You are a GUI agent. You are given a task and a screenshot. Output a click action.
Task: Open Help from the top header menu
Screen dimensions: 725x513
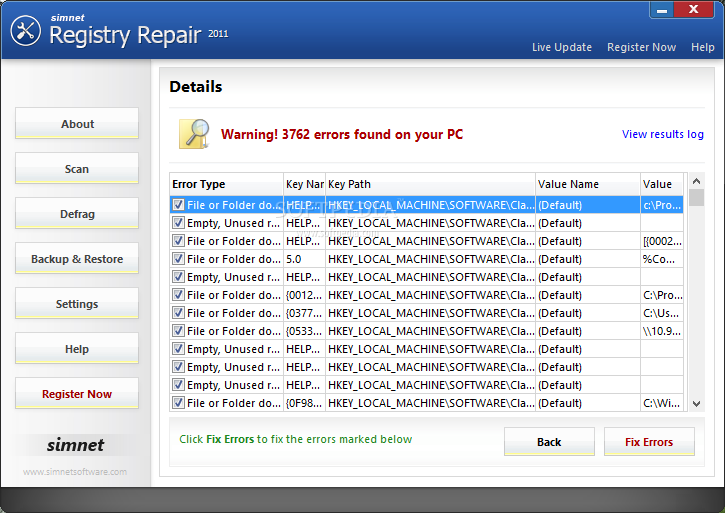(x=702, y=47)
